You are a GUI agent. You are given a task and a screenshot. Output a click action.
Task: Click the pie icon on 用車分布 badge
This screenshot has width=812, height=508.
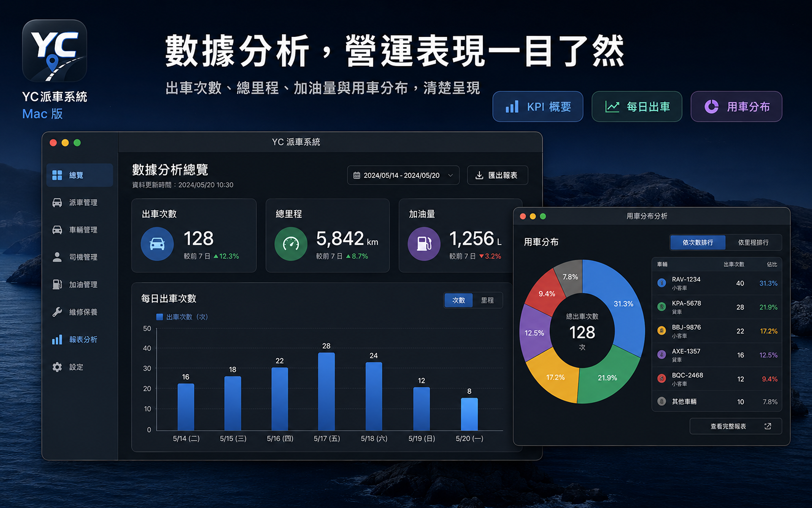[711, 107]
